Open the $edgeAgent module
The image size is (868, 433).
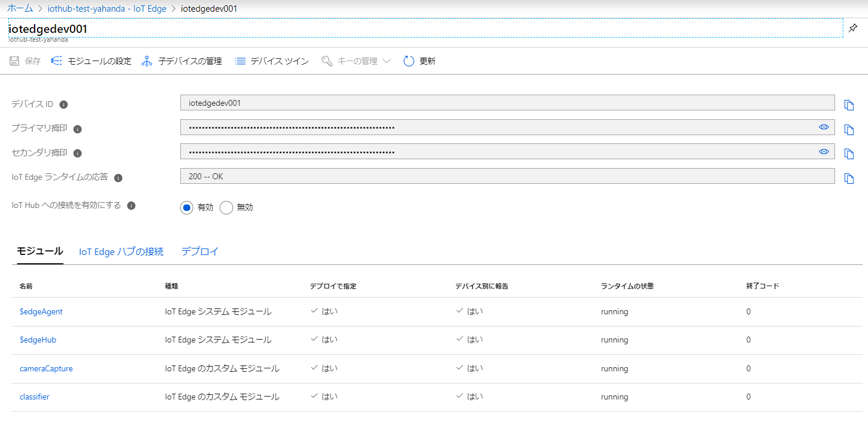pos(41,312)
